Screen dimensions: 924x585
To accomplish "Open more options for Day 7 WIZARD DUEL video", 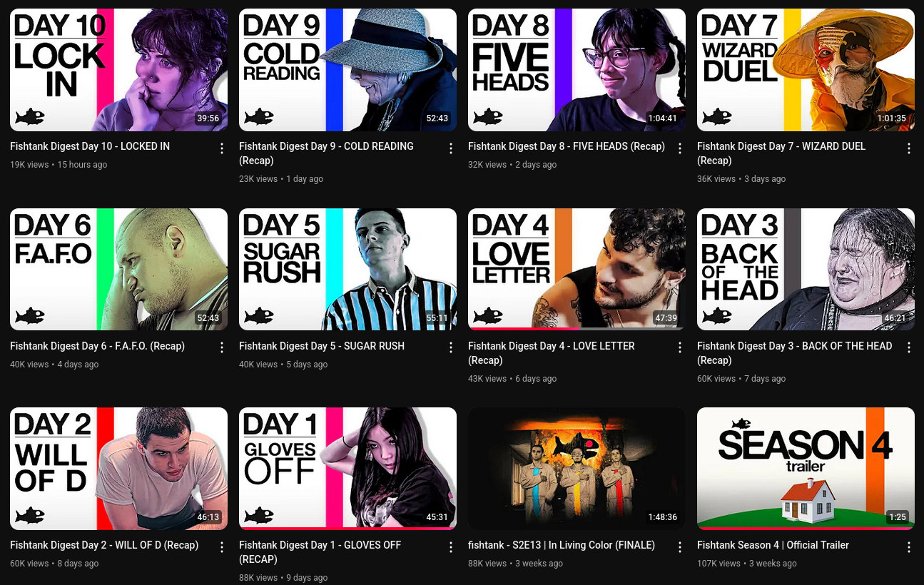I will pyautogui.click(x=909, y=148).
